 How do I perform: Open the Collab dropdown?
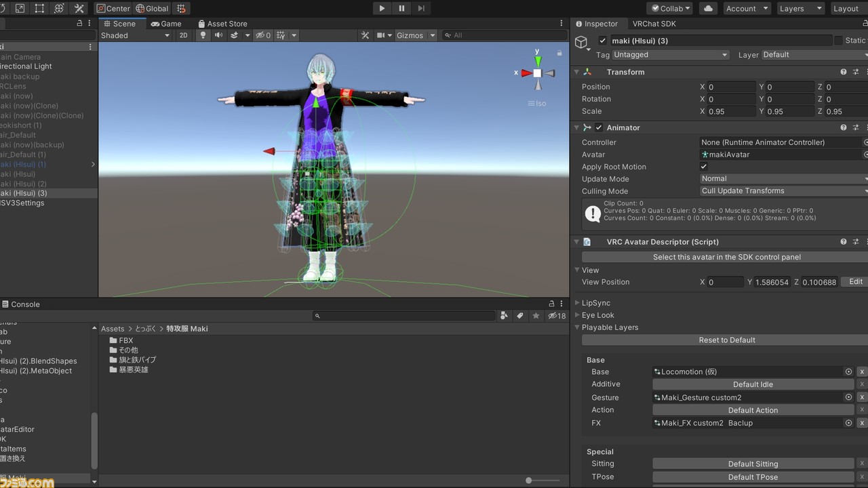pyautogui.click(x=669, y=8)
